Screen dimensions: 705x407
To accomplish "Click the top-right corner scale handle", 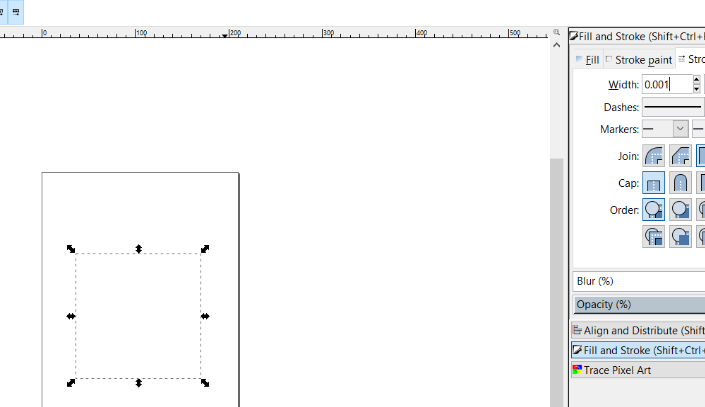I will pyautogui.click(x=205, y=249).
